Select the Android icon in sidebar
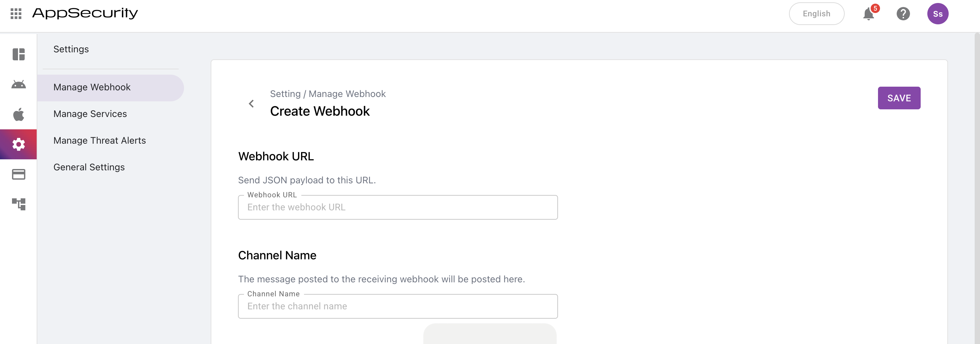 pyautogui.click(x=19, y=84)
